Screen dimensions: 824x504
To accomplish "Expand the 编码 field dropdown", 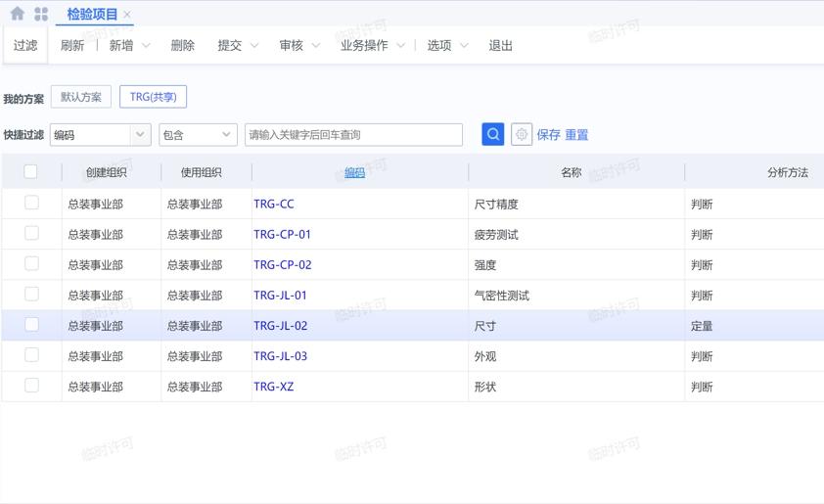I will (x=140, y=134).
